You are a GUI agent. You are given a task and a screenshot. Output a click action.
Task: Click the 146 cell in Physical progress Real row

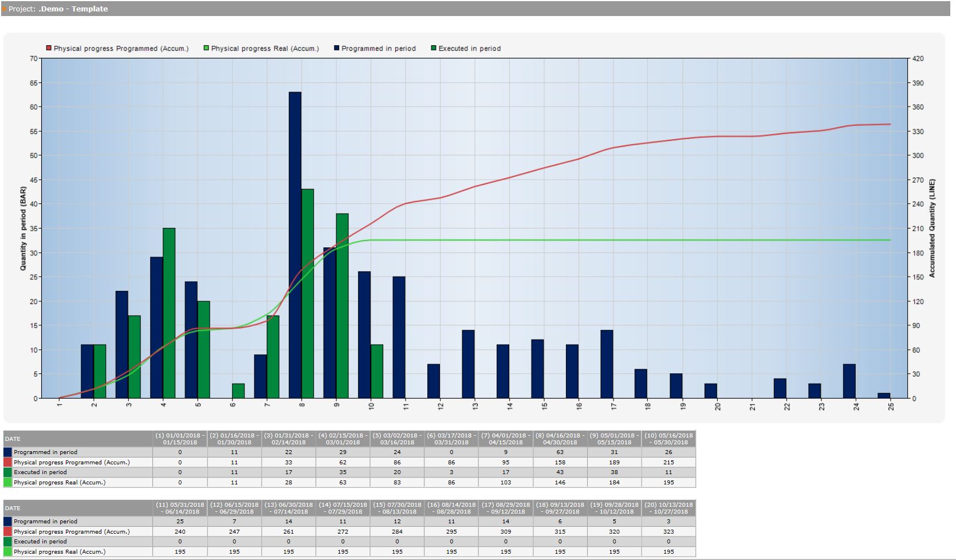point(560,483)
